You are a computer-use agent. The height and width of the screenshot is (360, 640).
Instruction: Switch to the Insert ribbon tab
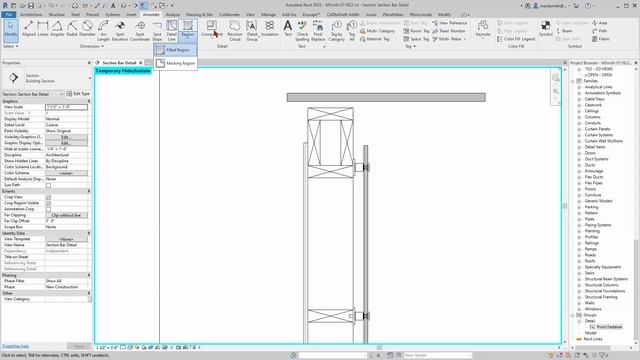131,14
